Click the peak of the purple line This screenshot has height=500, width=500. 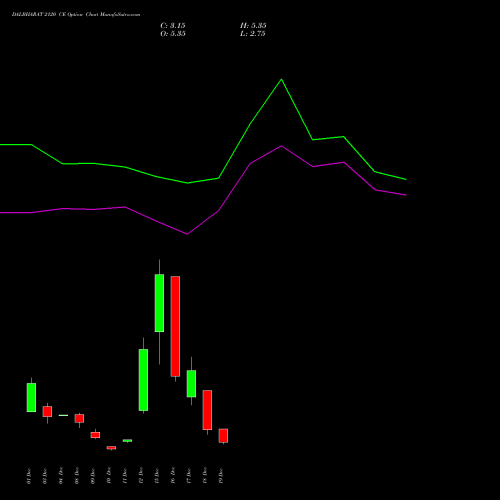(281, 146)
